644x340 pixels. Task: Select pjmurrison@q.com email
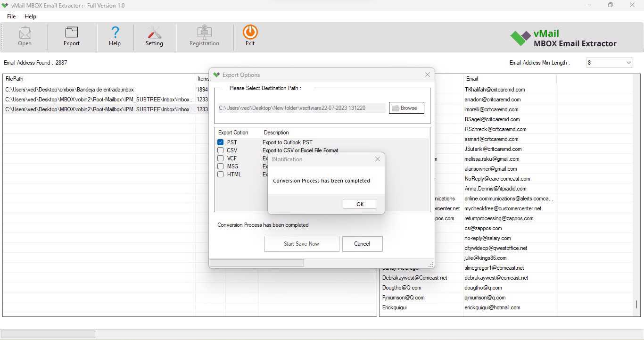485,298
